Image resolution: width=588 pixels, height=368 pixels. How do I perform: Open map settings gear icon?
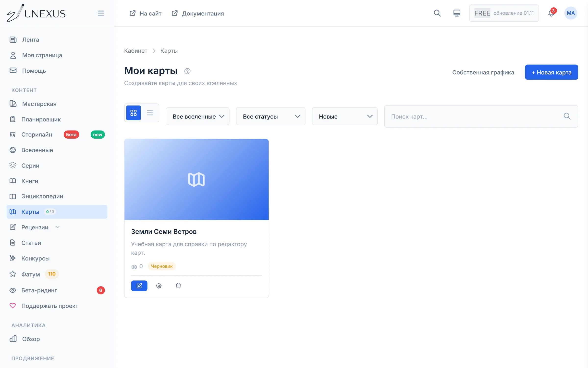159,286
